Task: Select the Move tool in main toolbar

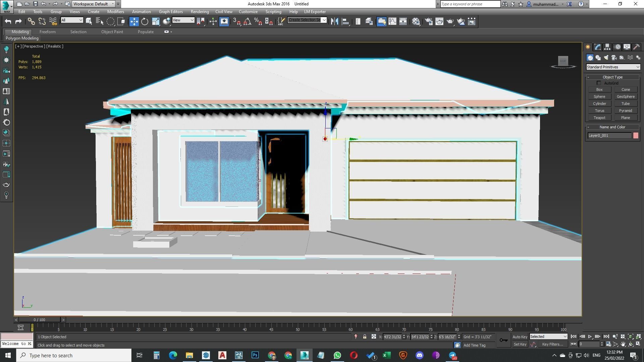Action: [x=134, y=21]
